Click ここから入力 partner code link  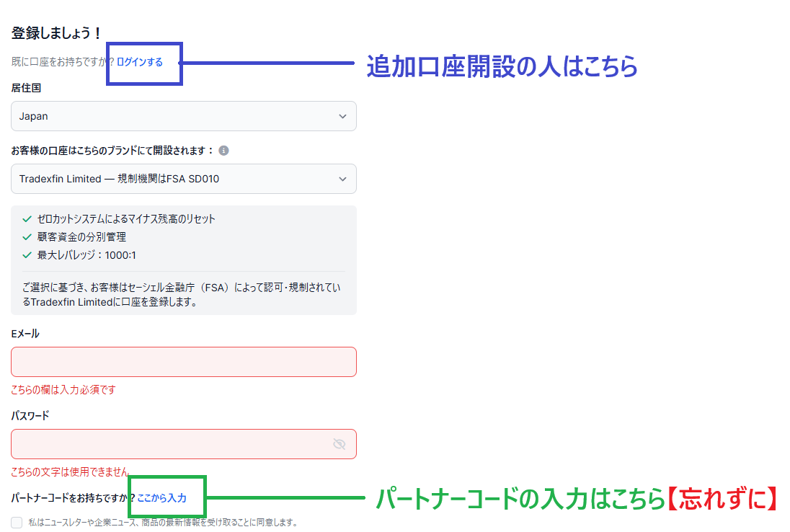(x=162, y=497)
